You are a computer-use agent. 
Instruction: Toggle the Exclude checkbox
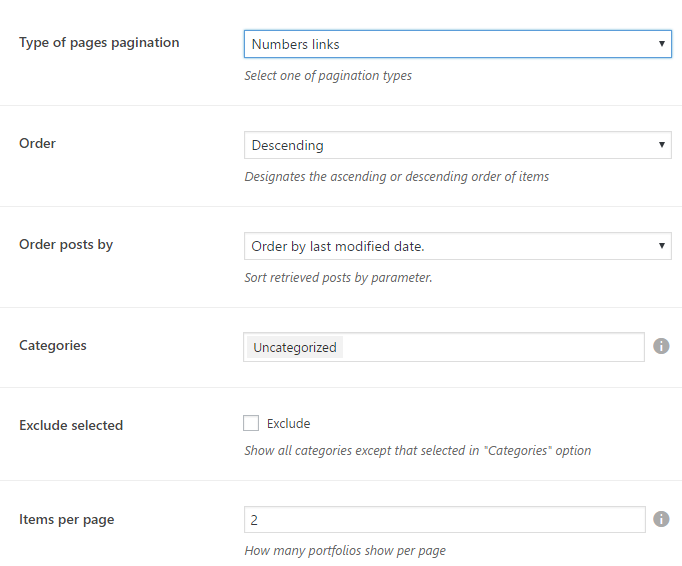coord(251,423)
